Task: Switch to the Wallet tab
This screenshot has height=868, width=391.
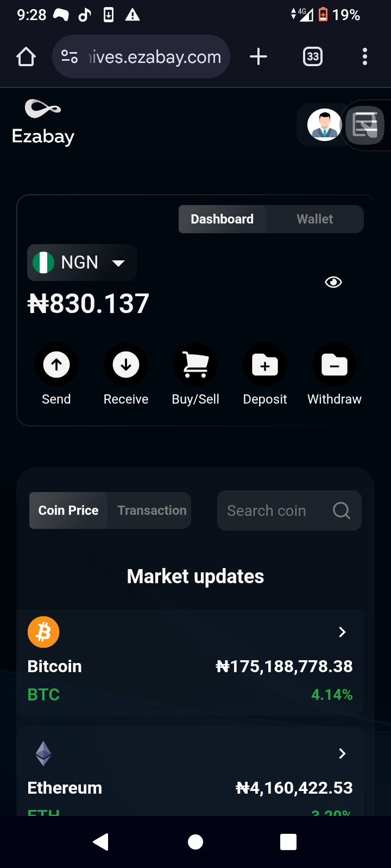Action: (315, 219)
